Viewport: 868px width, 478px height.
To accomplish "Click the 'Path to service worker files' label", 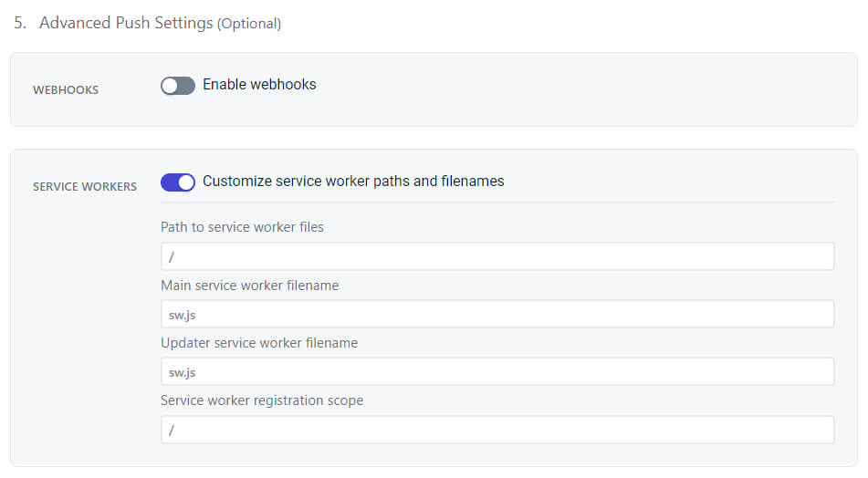I will (242, 227).
